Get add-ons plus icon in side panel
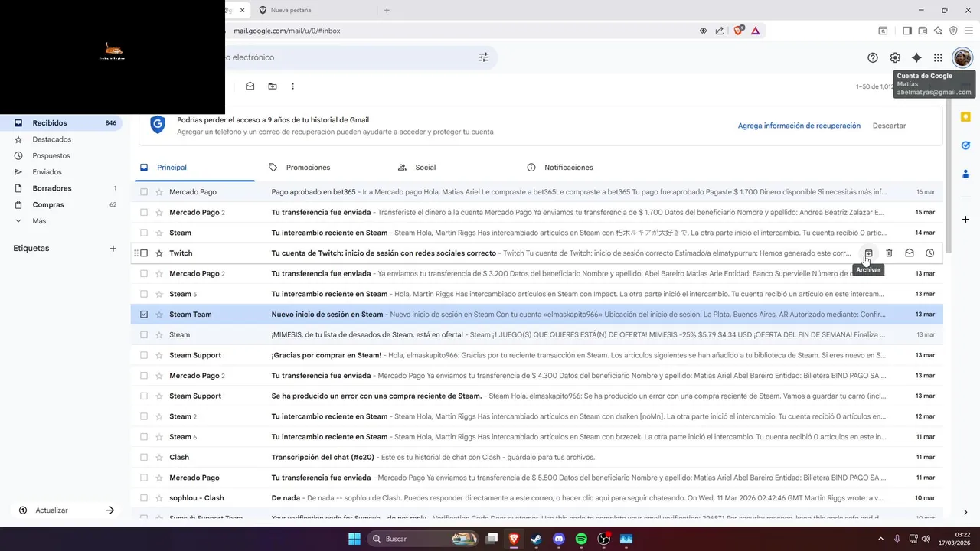980x551 pixels. tap(965, 220)
